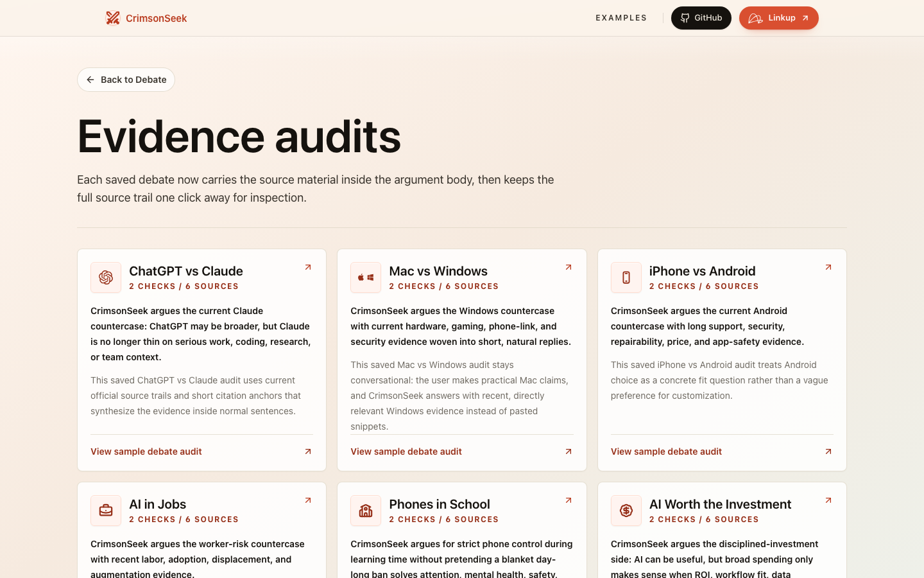Screen dimensions: 924x578
Task: Open the GitHub button
Action: point(701,18)
